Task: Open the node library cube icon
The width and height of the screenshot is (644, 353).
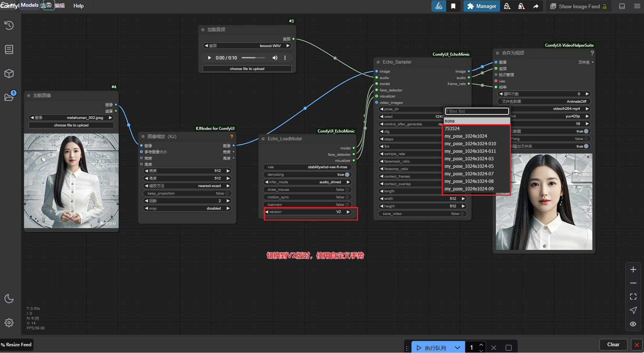Action: click(9, 73)
